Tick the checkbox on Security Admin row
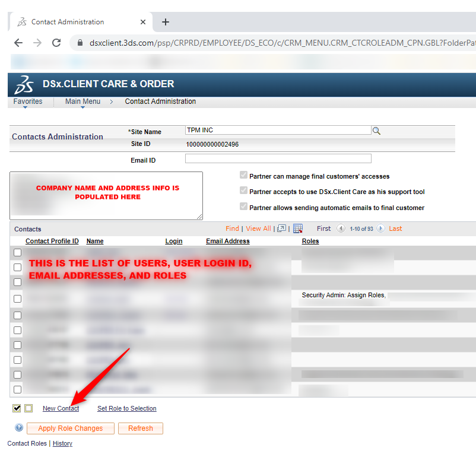This screenshot has height=451, width=476. 18,298
